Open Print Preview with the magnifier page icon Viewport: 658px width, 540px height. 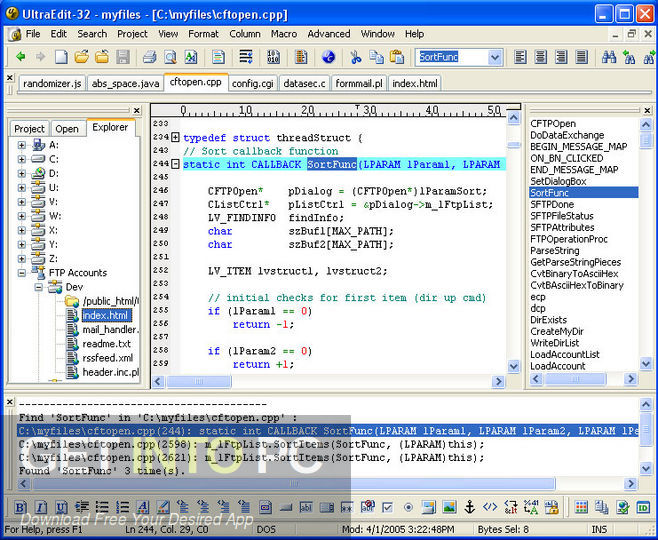coord(170,57)
